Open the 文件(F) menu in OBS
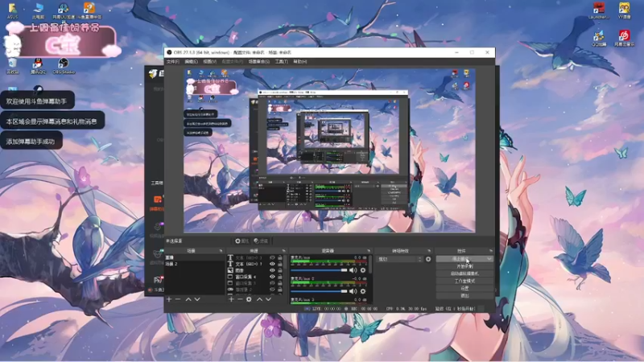This screenshot has height=362, width=644. [x=172, y=62]
